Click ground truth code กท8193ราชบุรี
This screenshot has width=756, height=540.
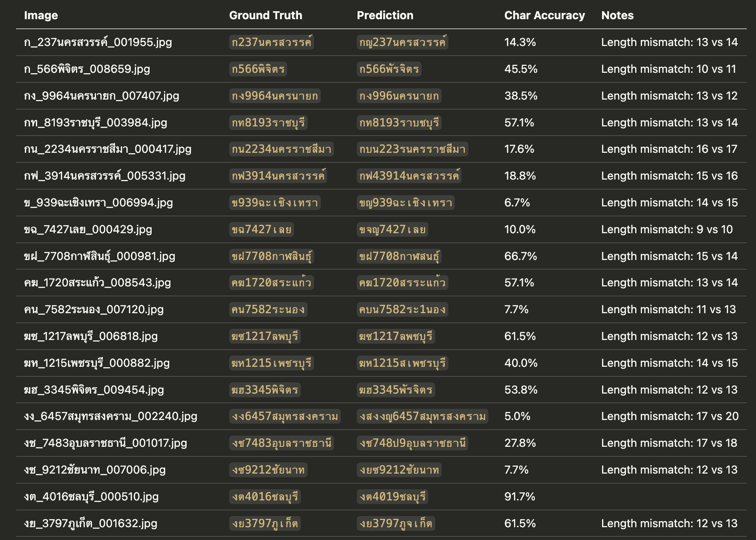coord(268,122)
